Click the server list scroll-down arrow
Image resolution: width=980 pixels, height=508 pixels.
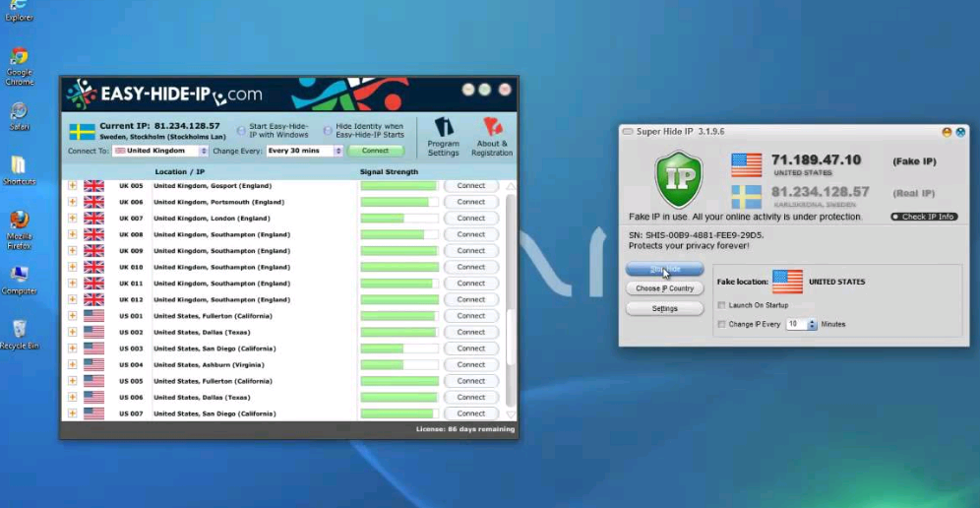point(511,414)
